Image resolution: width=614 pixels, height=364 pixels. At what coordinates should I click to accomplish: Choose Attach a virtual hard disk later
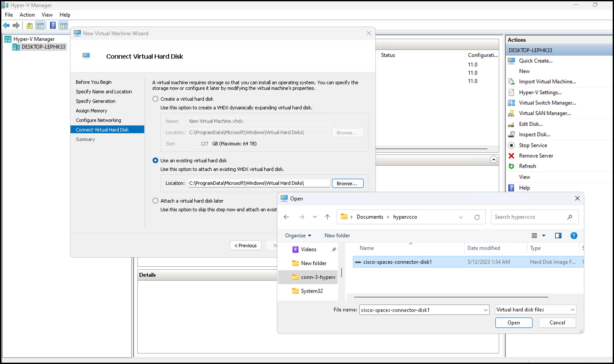pyautogui.click(x=155, y=200)
